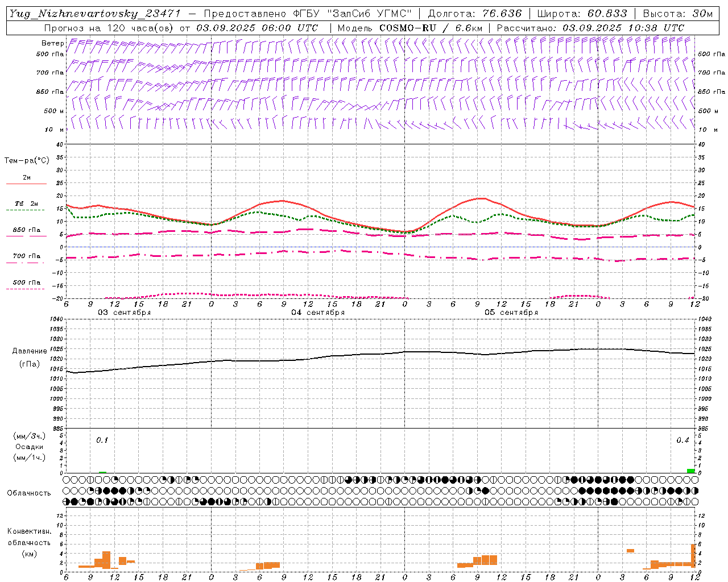Click the (гПа) unit under Давление
The width and height of the screenshot is (728, 582).
(x=30, y=364)
